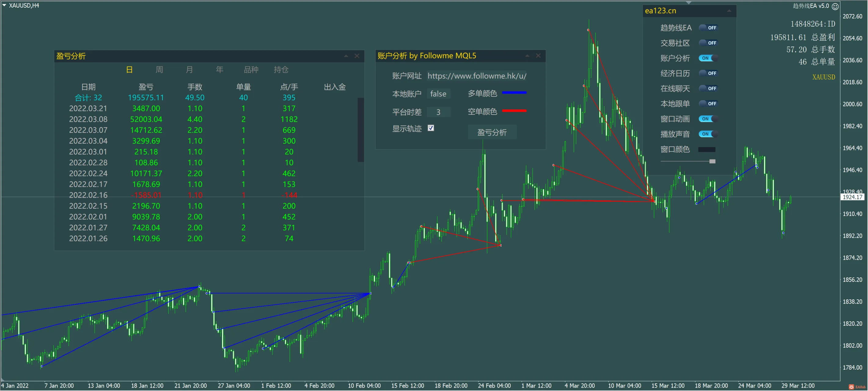Collapse the 盈亏分析 panel with its arrow

click(x=346, y=56)
